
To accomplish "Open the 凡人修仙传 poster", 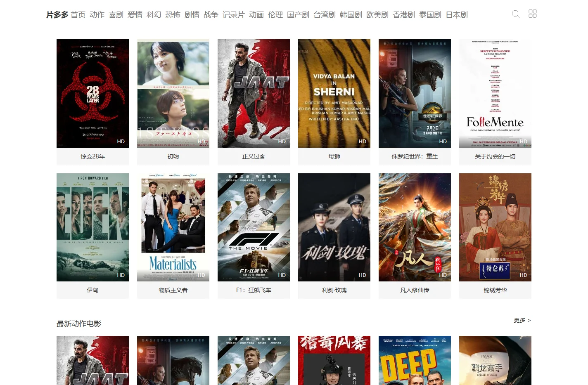I will [x=415, y=227].
